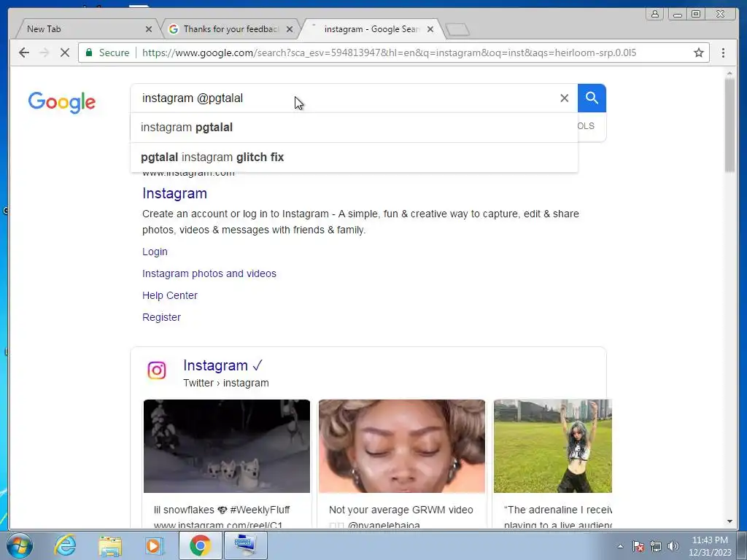This screenshot has width=747, height=560.
Task: Open the snowy puppies tweet thumbnail
Action: point(227,446)
